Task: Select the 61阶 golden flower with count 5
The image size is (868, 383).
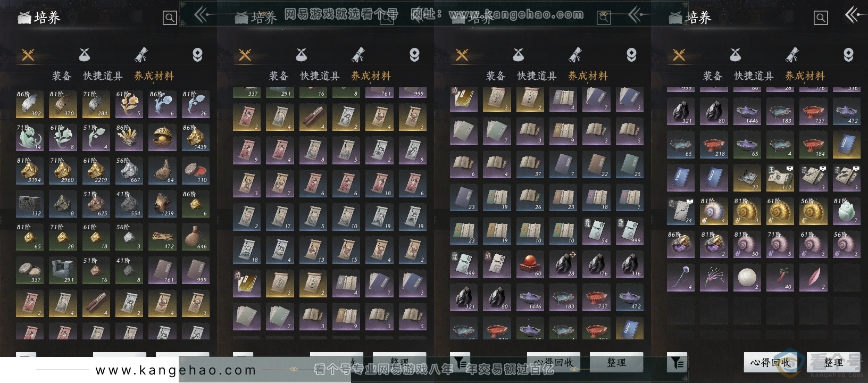Action: tap(129, 104)
